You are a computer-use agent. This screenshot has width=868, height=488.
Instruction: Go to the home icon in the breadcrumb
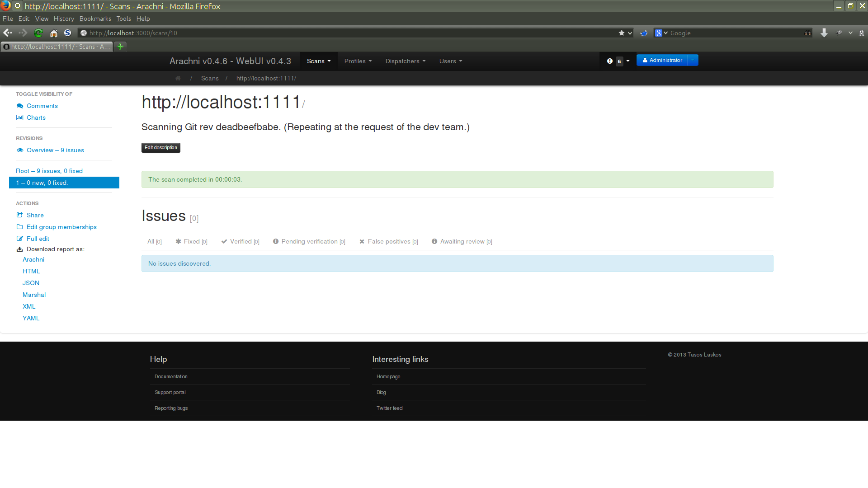(178, 78)
